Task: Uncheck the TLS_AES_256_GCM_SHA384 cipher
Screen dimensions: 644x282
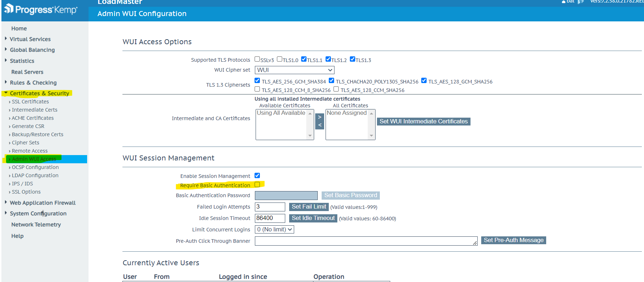Action: (257, 81)
